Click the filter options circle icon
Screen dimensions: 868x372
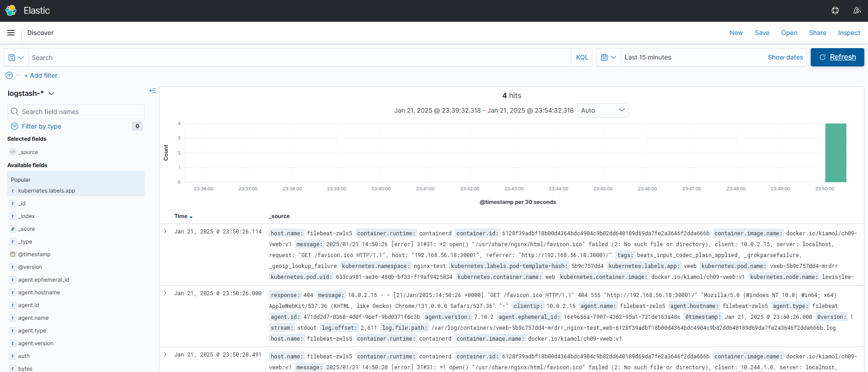[9, 75]
